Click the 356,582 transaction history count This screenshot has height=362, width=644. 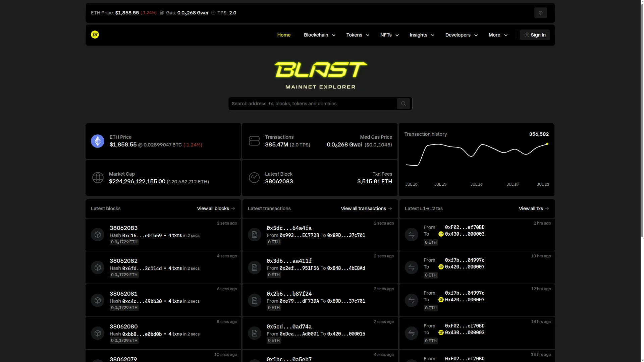[x=539, y=134]
